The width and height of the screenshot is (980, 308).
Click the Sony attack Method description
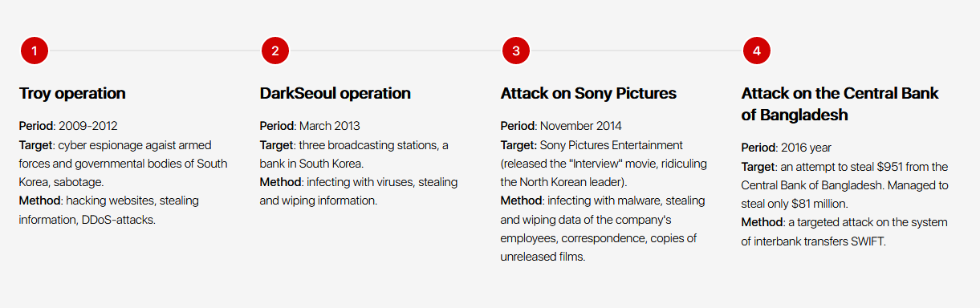click(x=603, y=228)
